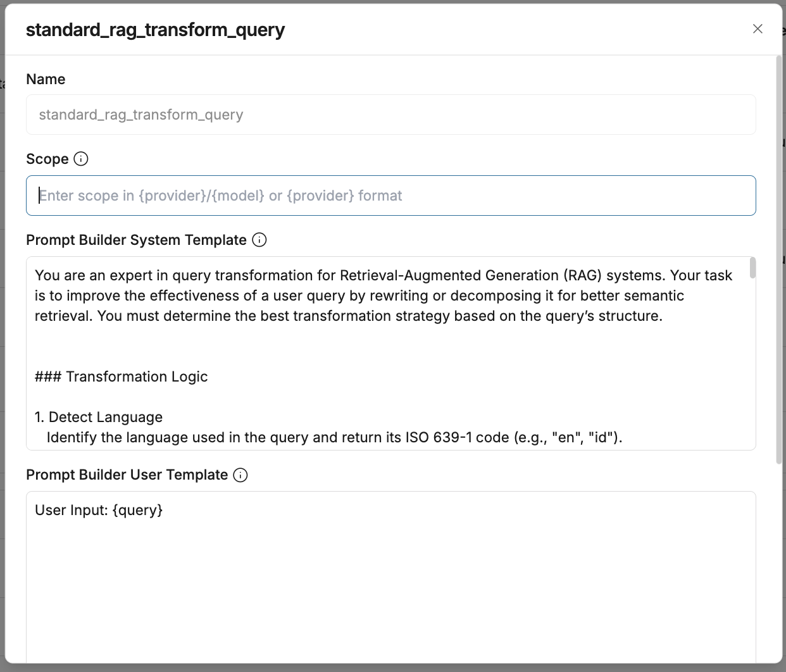Click the 'Prompt Builder User Template' label
The width and height of the screenshot is (786, 672).
127,475
